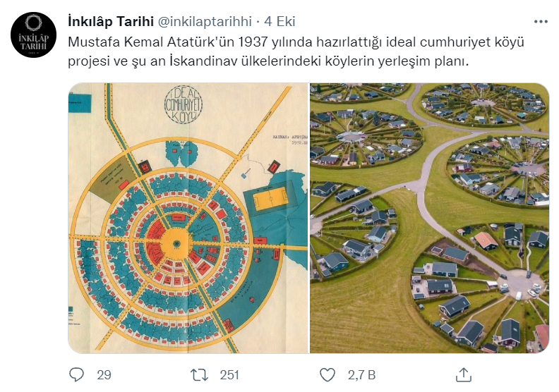Screen dimensions: 559x392
Task: Open the aerial circular villages photo
Action: pyautogui.click(x=429, y=218)
